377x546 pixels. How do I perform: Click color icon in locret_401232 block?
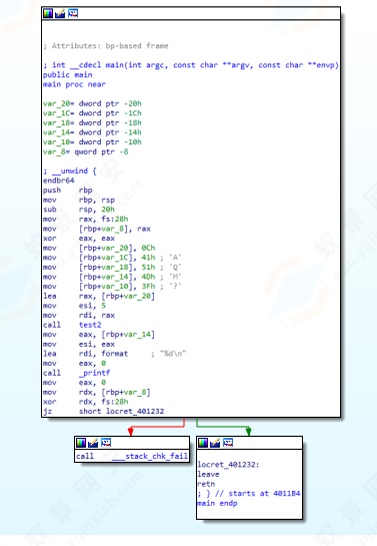click(x=203, y=443)
